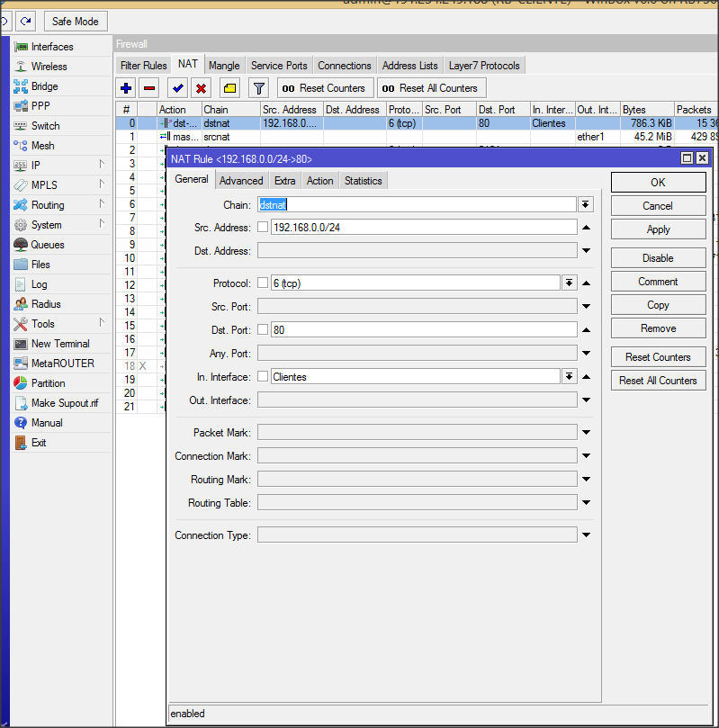Switch to the Mangle tab
This screenshot has height=728, width=719.
[224, 66]
